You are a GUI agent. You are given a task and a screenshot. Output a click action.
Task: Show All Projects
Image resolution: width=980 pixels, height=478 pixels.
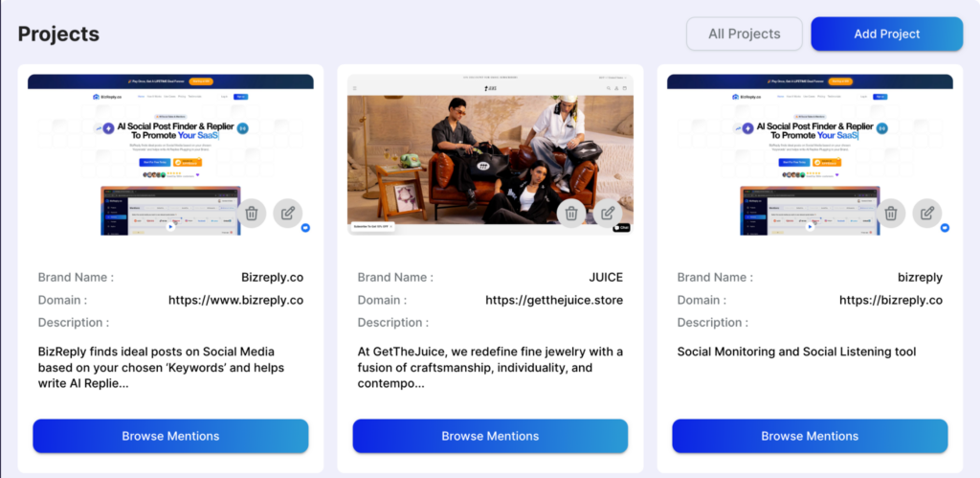pos(744,34)
